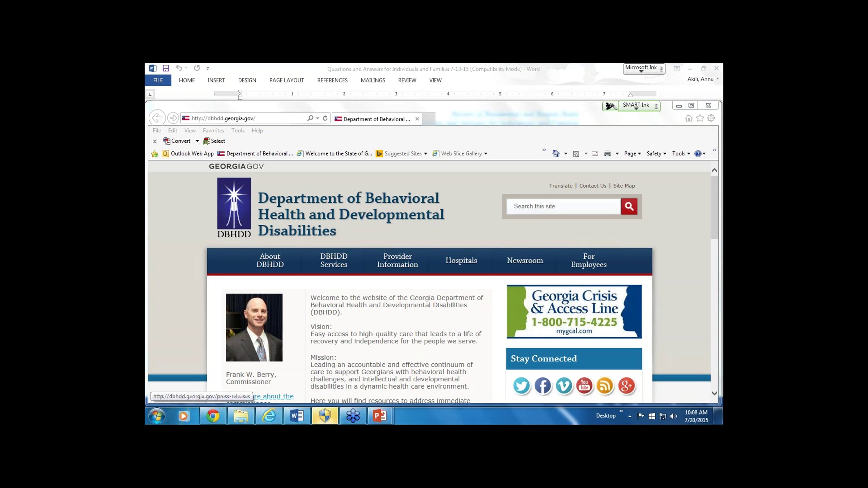Click the SMART Ink pen icon
Viewport: 868px width, 488px height.
coord(610,106)
